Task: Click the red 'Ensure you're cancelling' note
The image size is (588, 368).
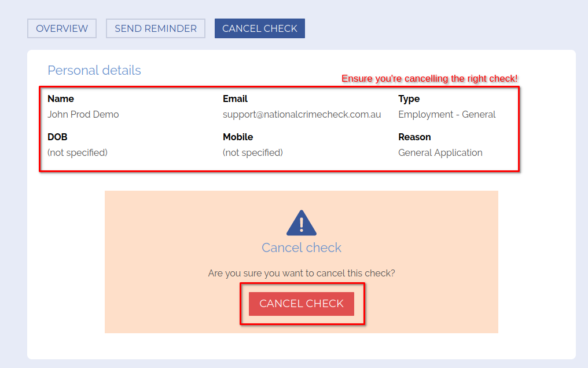Action: (429, 78)
